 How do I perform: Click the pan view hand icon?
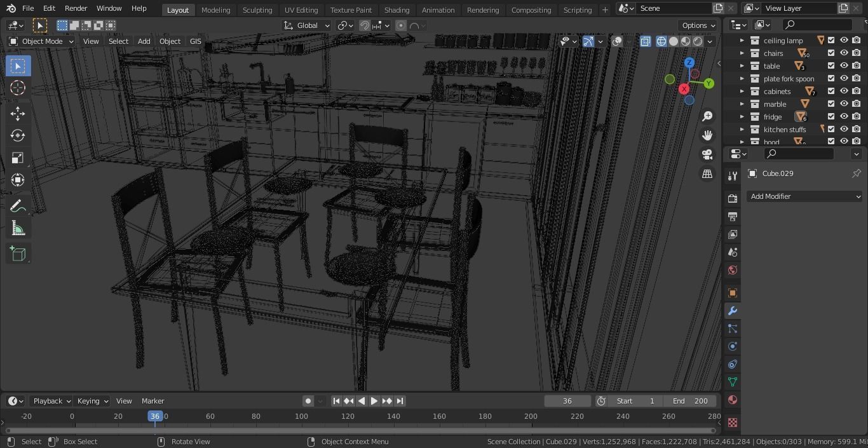pos(707,135)
